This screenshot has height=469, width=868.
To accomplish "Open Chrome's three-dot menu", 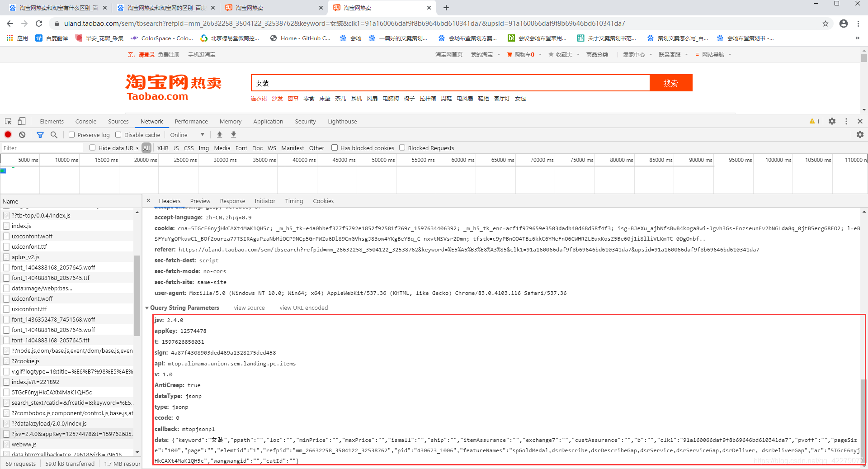I will 858,24.
